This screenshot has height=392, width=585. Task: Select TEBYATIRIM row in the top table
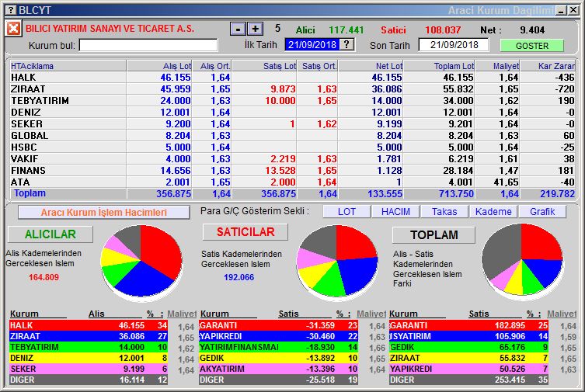pyautogui.click(x=292, y=101)
